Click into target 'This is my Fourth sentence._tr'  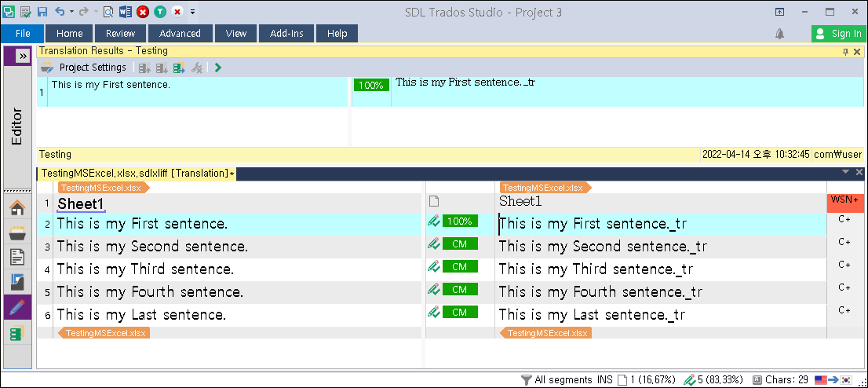coord(600,292)
